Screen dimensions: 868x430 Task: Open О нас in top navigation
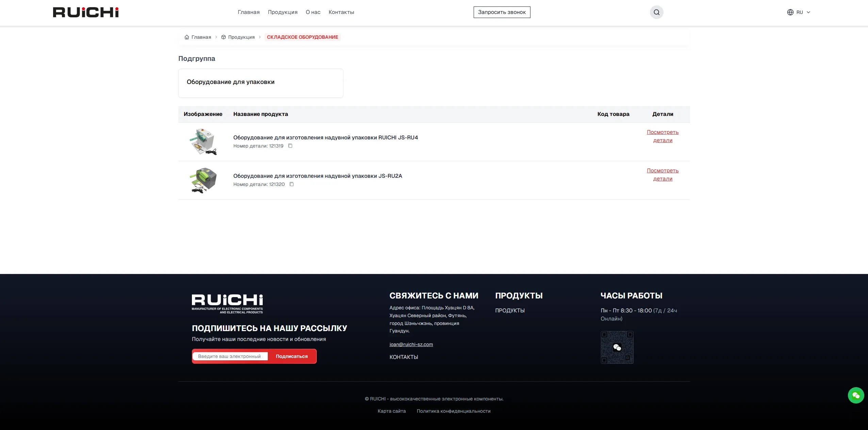click(x=313, y=12)
